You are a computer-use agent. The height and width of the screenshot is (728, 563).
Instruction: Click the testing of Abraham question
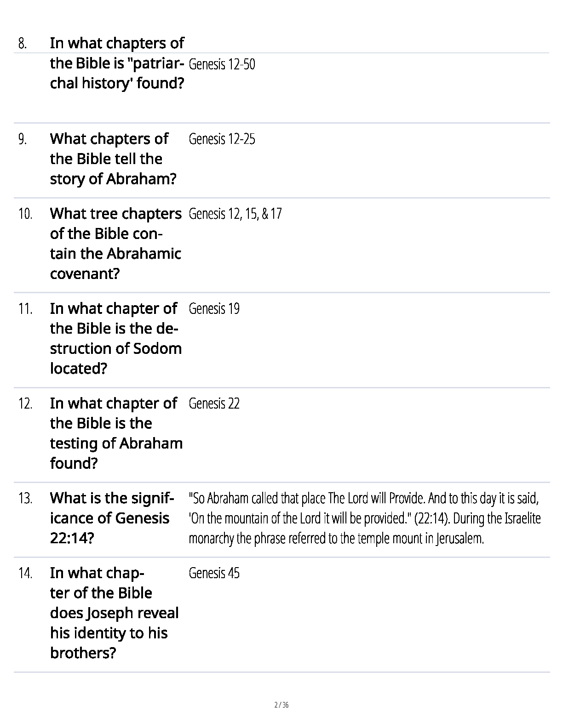tap(116, 433)
